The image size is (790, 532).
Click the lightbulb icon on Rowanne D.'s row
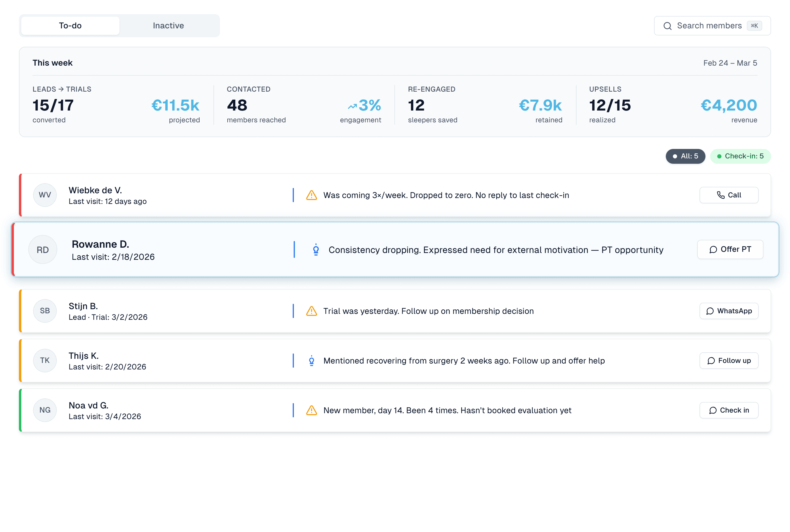pyautogui.click(x=315, y=250)
